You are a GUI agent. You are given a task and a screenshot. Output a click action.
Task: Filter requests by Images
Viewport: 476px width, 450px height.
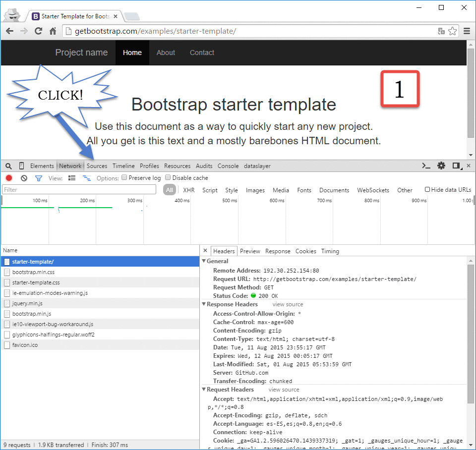click(255, 190)
